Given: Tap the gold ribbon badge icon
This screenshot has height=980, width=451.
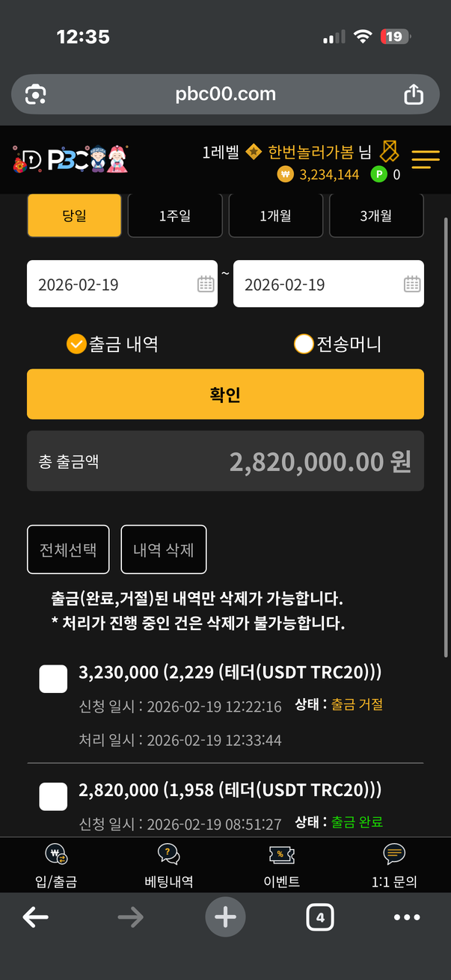Looking at the screenshot, I should [389, 152].
